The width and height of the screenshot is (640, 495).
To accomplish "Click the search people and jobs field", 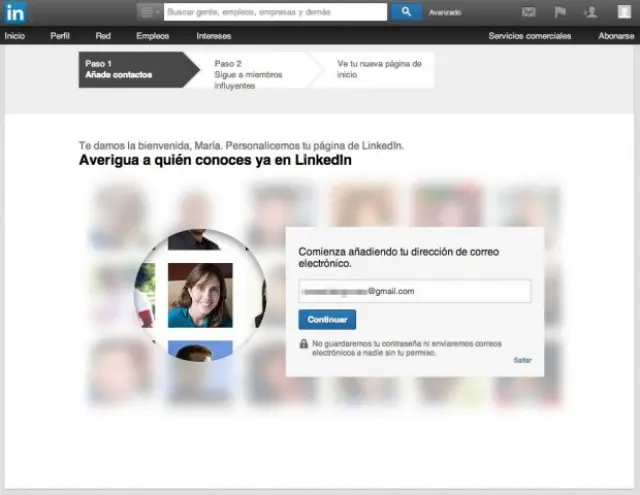I will [275, 12].
